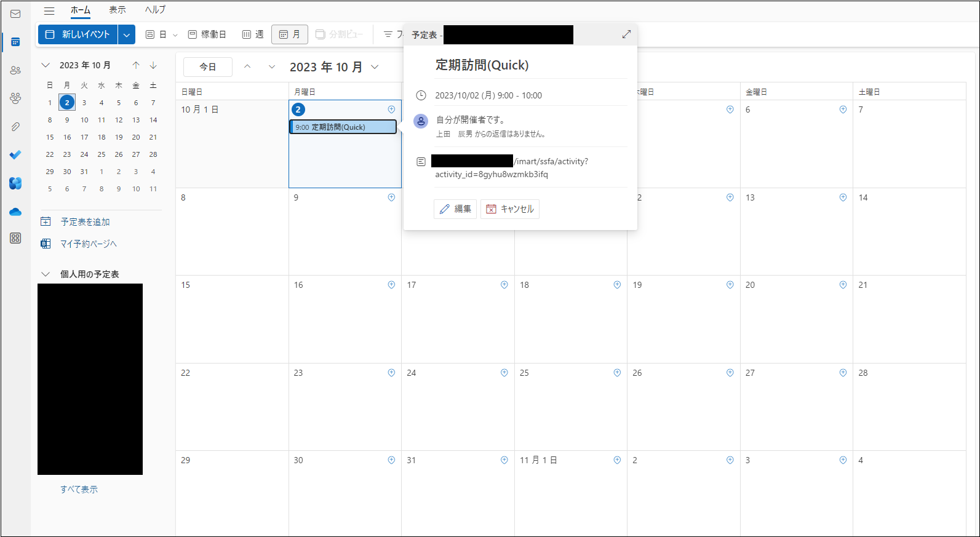The height and width of the screenshot is (537, 980).
Task: Click 予定表を追加 link
Action: [x=86, y=222]
